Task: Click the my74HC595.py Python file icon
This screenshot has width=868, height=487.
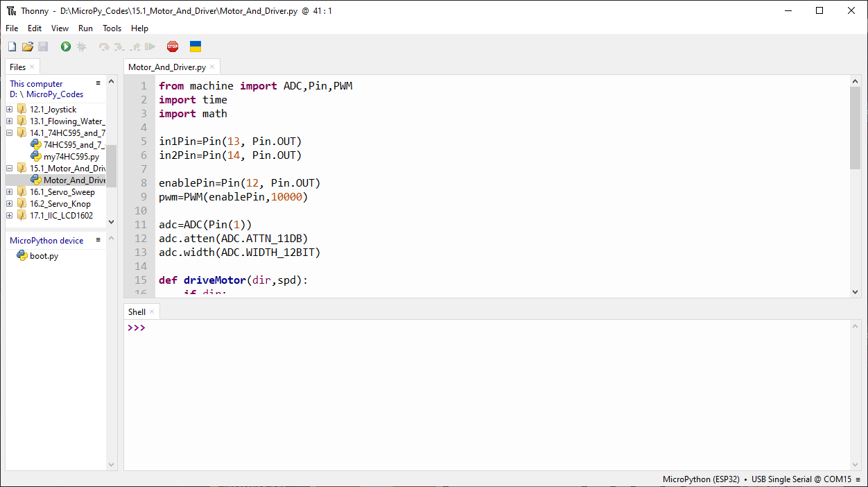Action: click(36, 157)
